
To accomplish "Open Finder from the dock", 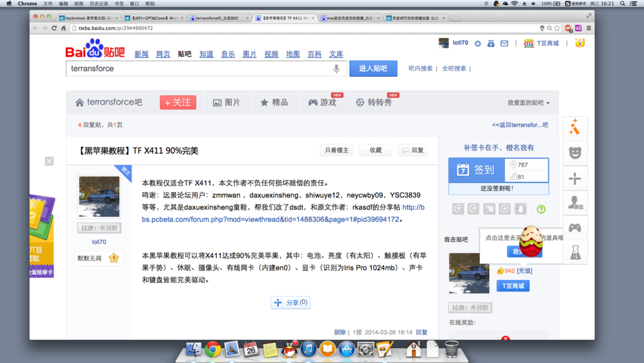I will coord(193,349).
